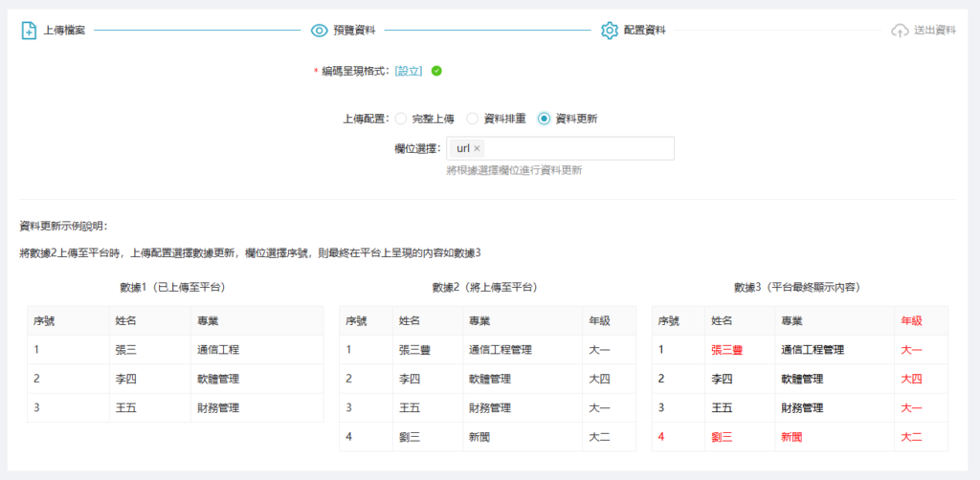Image resolution: width=980 pixels, height=480 pixels.
Task: Click 通信工程 cell in the 數據1 table
Action: (218, 350)
